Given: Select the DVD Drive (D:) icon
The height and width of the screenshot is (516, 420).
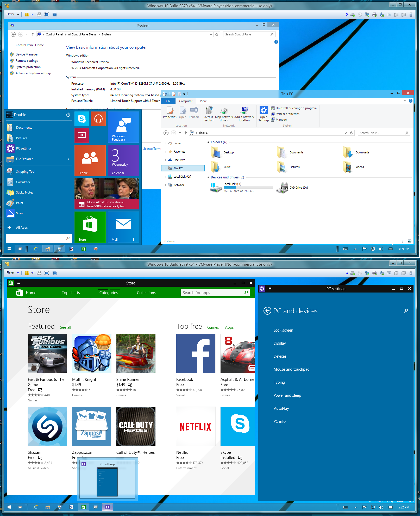Looking at the screenshot, I should point(282,188).
